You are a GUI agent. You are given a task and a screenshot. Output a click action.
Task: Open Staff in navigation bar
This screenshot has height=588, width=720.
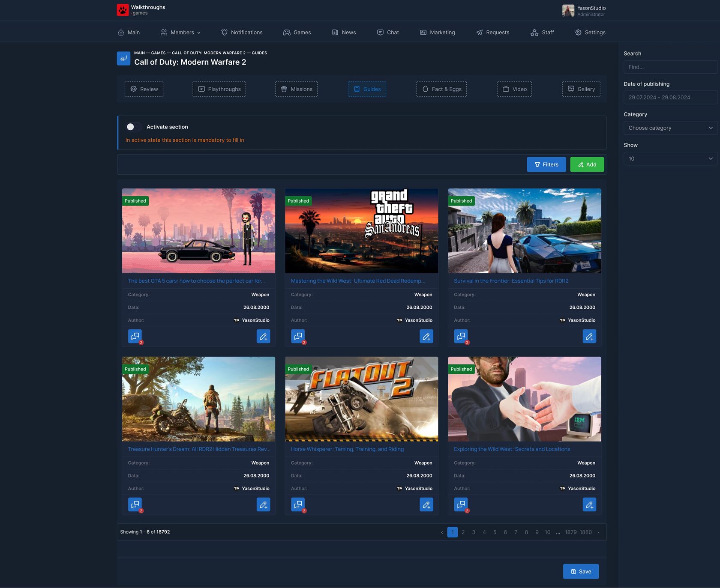(542, 33)
